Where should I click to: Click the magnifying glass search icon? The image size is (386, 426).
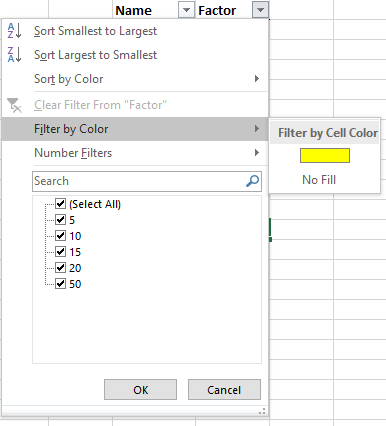pyautogui.click(x=252, y=181)
